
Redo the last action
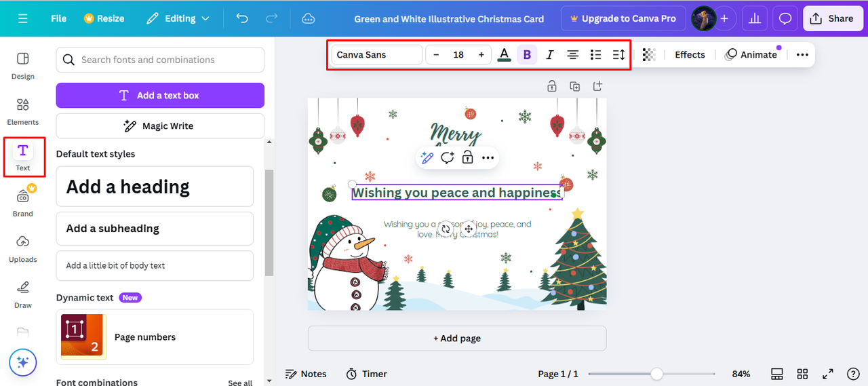tap(272, 18)
